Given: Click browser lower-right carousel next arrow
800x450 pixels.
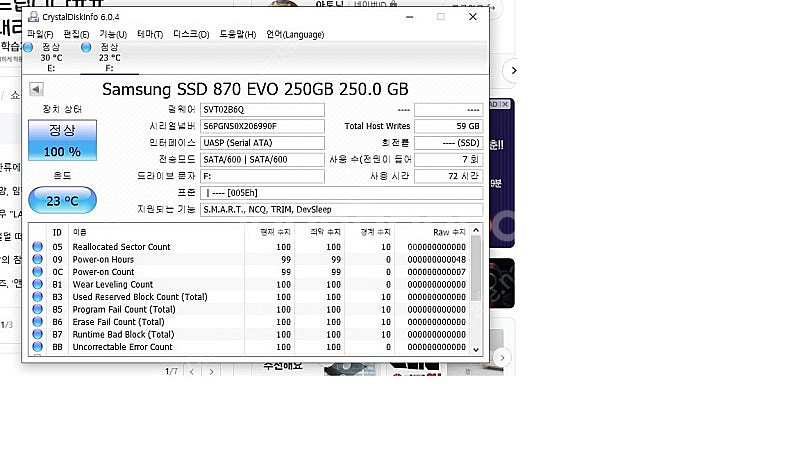Looking at the screenshot, I should [502, 358].
